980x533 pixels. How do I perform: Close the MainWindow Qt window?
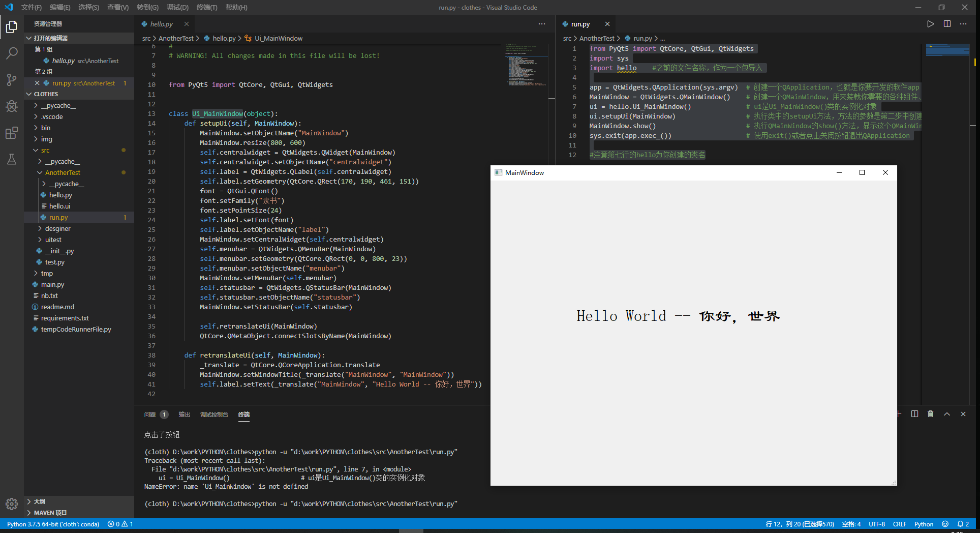885,172
